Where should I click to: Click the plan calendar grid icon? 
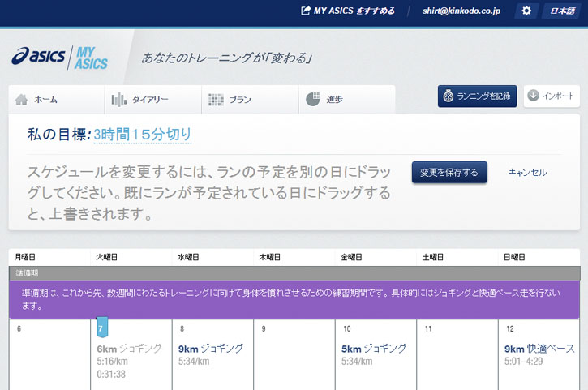point(216,100)
